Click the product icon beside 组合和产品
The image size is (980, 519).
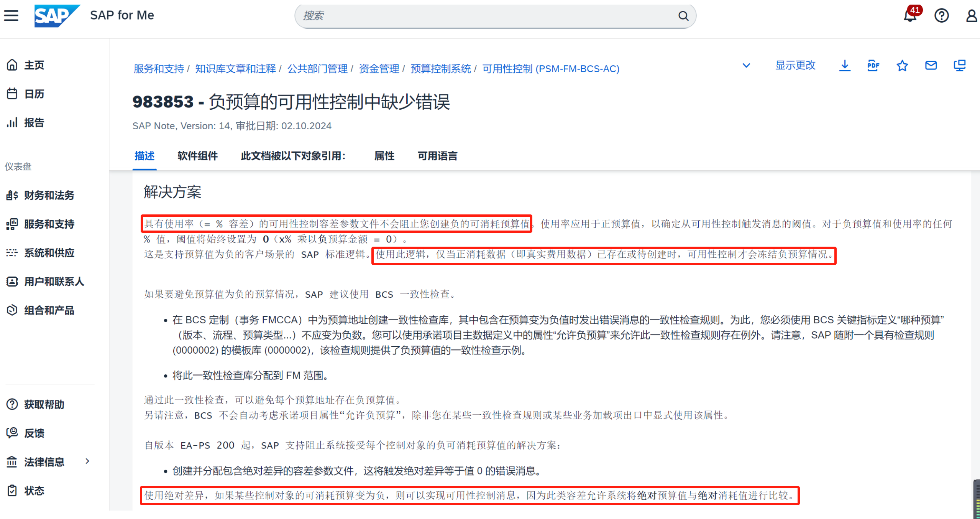12,310
